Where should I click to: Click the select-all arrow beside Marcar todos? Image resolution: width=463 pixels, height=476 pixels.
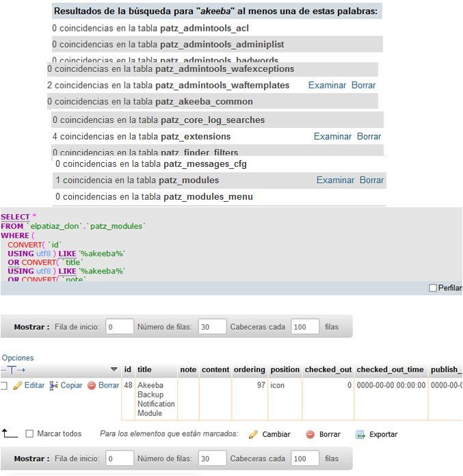click(x=9, y=433)
